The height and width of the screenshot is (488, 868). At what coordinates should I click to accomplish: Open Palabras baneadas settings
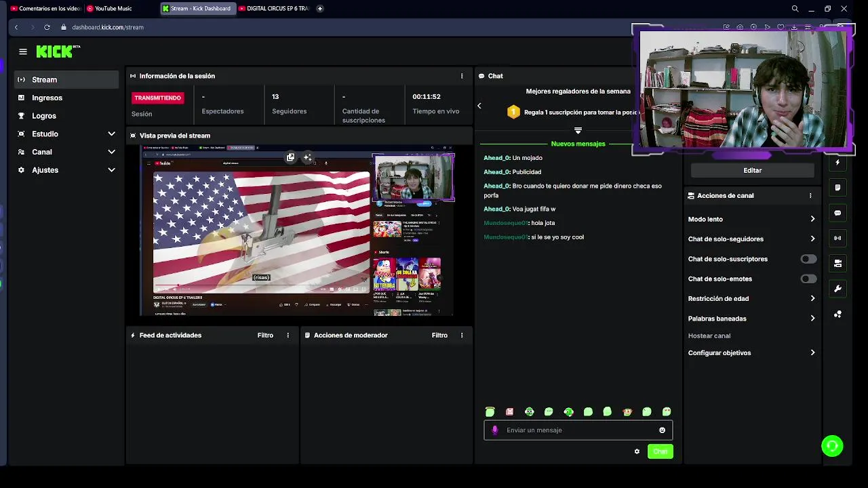coord(751,318)
